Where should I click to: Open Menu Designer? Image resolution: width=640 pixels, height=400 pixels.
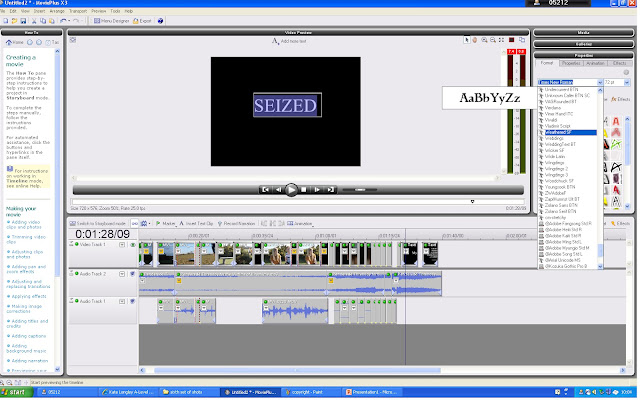(x=111, y=21)
